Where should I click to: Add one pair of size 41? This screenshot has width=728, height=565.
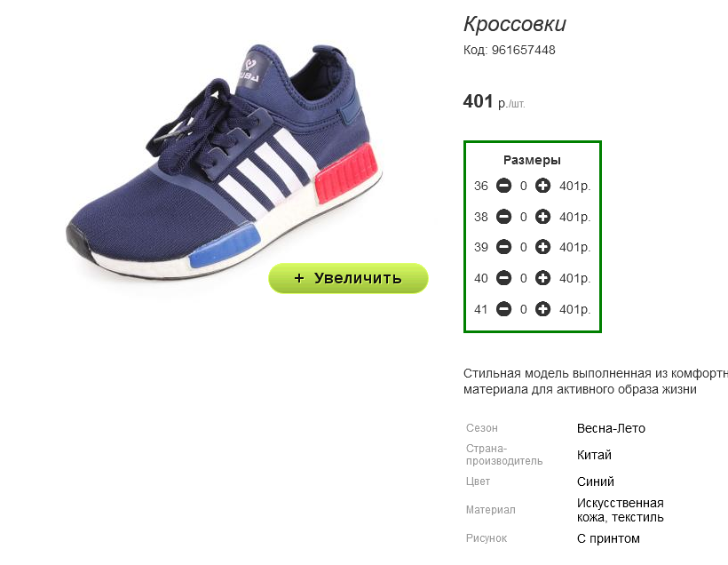click(x=542, y=309)
